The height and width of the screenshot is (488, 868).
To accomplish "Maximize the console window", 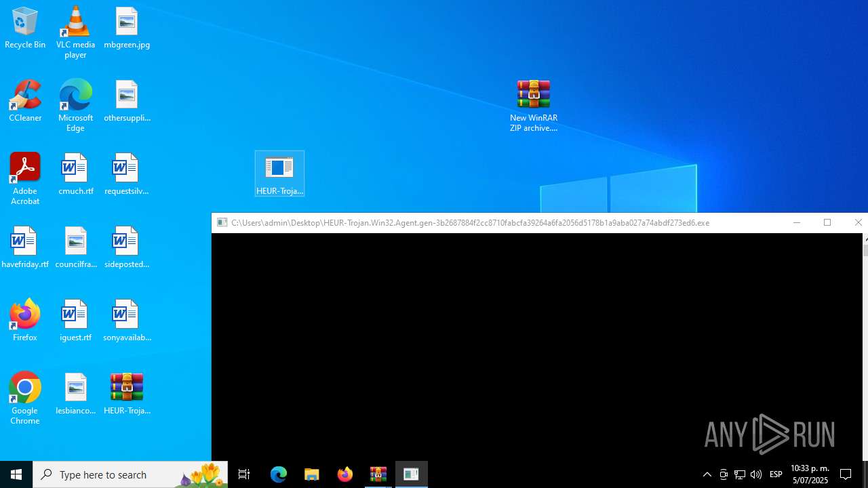I will tap(827, 222).
